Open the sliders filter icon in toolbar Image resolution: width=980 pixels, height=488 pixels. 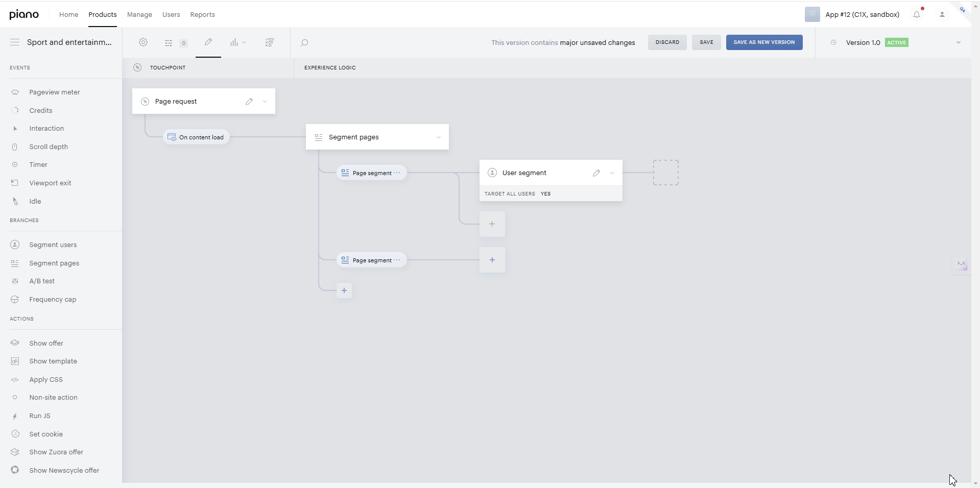[x=169, y=43]
